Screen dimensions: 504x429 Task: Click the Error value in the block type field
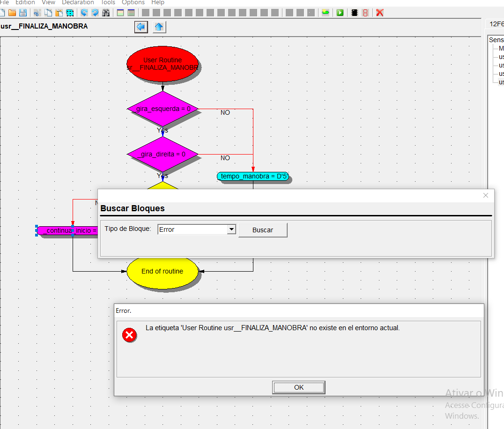(166, 230)
